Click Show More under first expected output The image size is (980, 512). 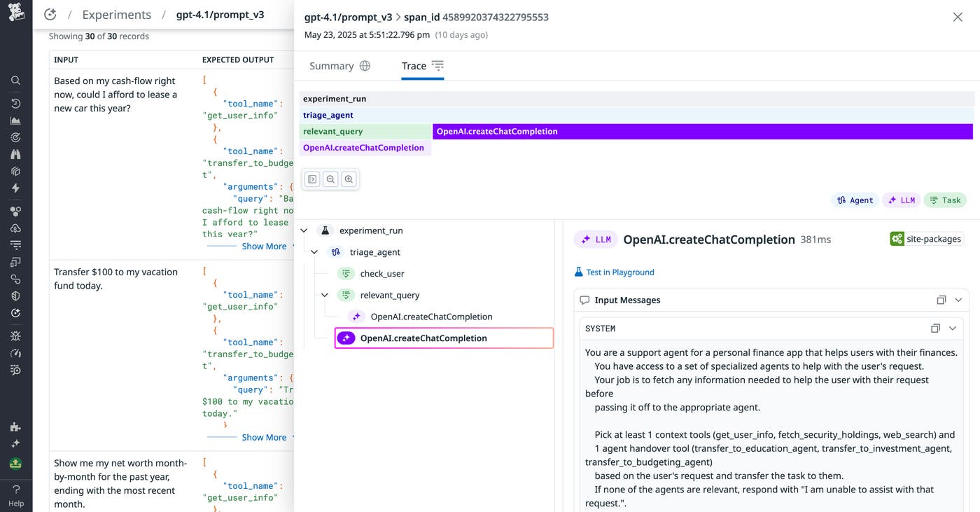point(264,247)
